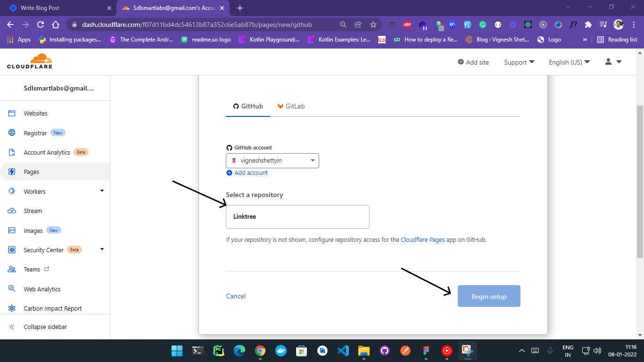
Task: Click the Sdlsmartlabs@gmail account name
Action: [x=59, y=88]
